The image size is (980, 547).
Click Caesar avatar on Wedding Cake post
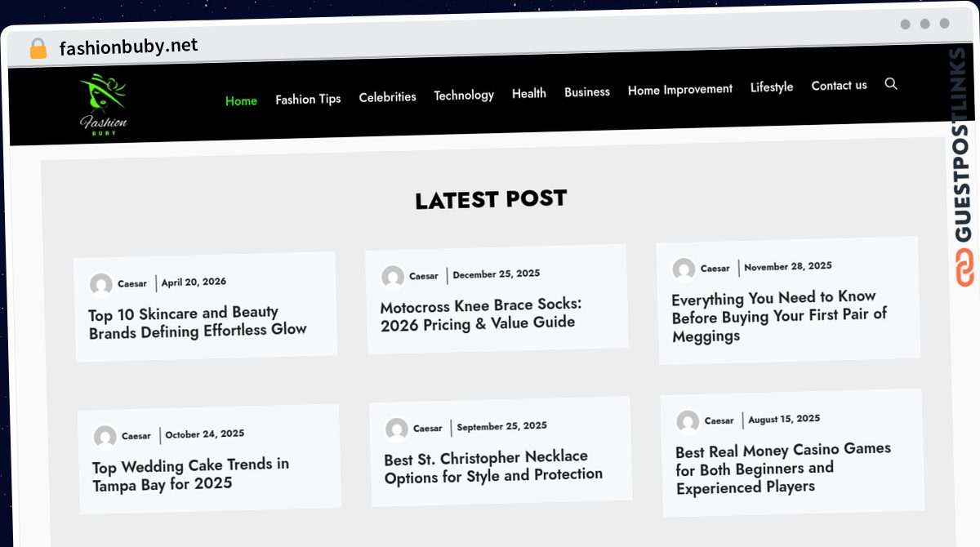pyautogui.click(x=105, y=437)
